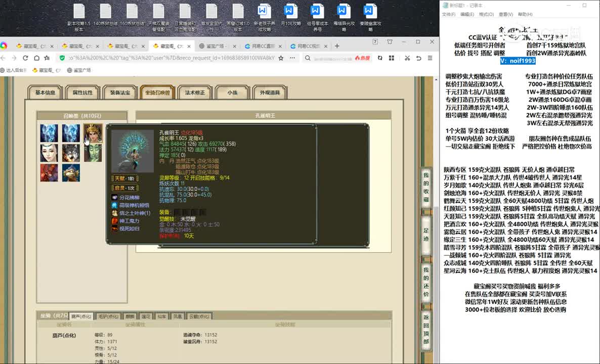Open the favorites list icon beside home
This screenshot has height=364, width=600.
point(47,58)
